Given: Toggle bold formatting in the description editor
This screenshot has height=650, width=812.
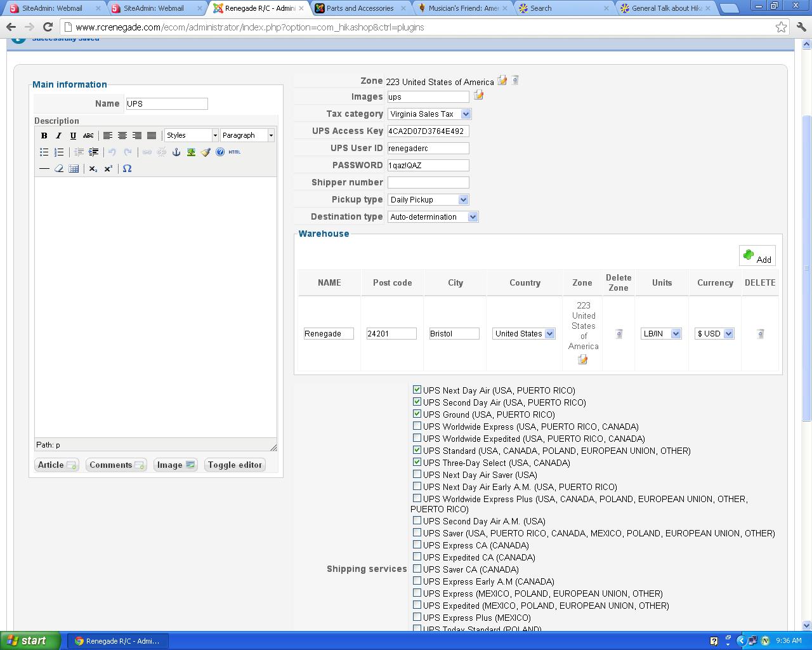Looking at the screenshot, I should (x=44, y=135).
